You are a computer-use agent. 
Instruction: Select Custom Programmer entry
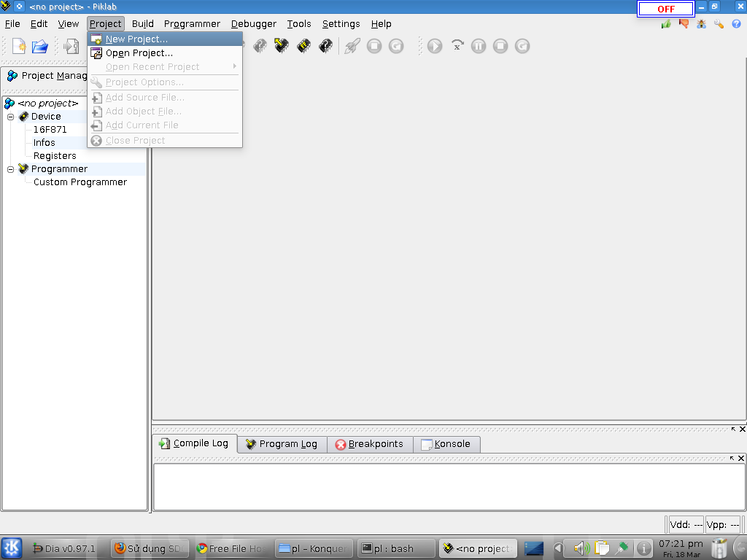pos(80,182)
